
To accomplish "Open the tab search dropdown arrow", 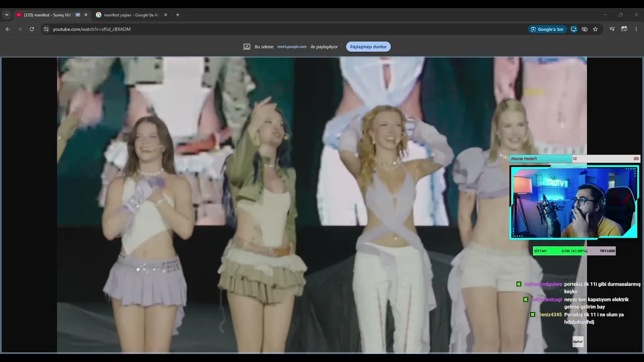I will point(7,15).
